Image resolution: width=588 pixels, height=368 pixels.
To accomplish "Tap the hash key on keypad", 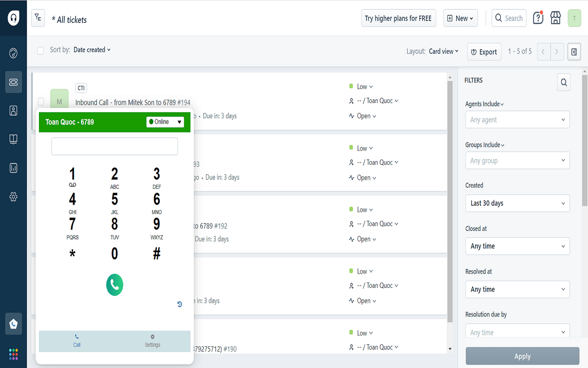I will [157, 254].
